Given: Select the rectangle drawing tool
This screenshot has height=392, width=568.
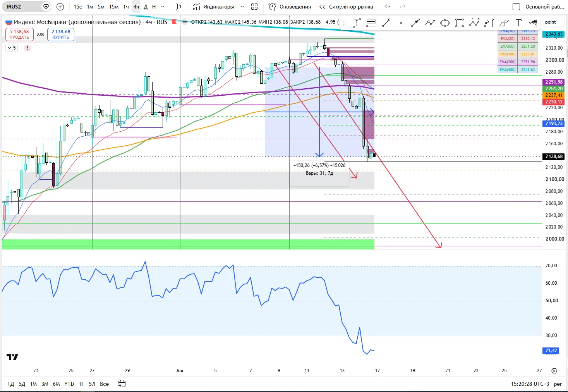Looking at the screenshot, I should pos(460,23).
